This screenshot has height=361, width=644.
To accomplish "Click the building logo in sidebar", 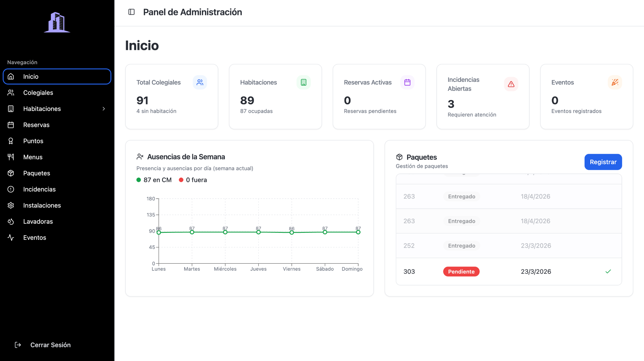I will click(x=57, y=22).
